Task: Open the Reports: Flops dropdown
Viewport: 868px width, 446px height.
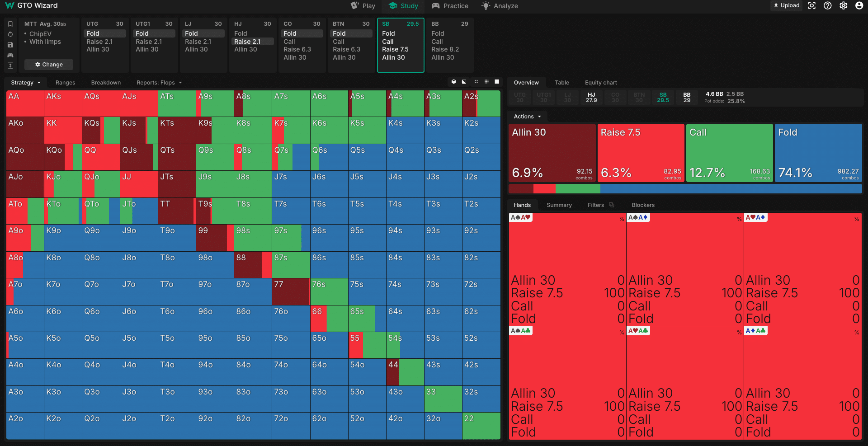Action: coord(159,83)
